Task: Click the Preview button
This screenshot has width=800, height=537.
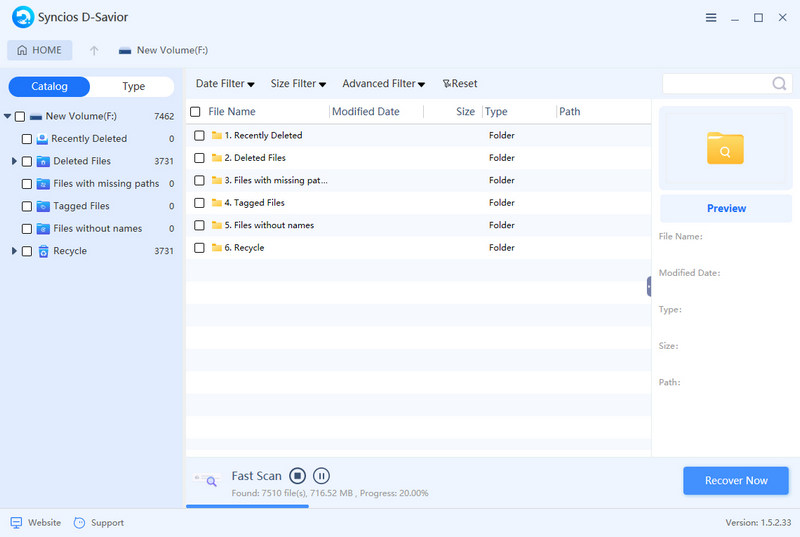Action: (726, 208)
